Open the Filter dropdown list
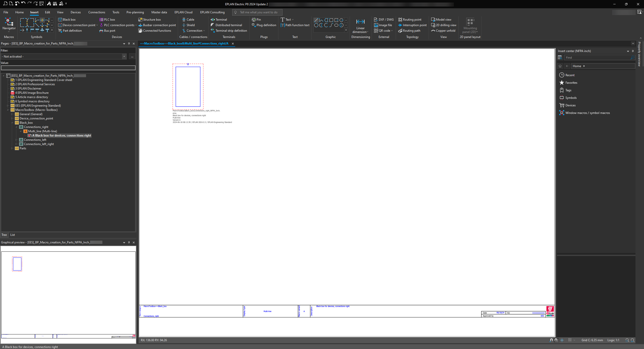The height and width of the screenshot is (349, 644). point(124,57)
